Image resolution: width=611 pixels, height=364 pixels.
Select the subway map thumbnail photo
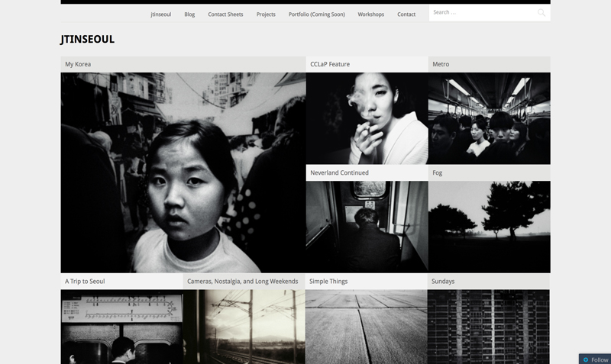[121, 327]
